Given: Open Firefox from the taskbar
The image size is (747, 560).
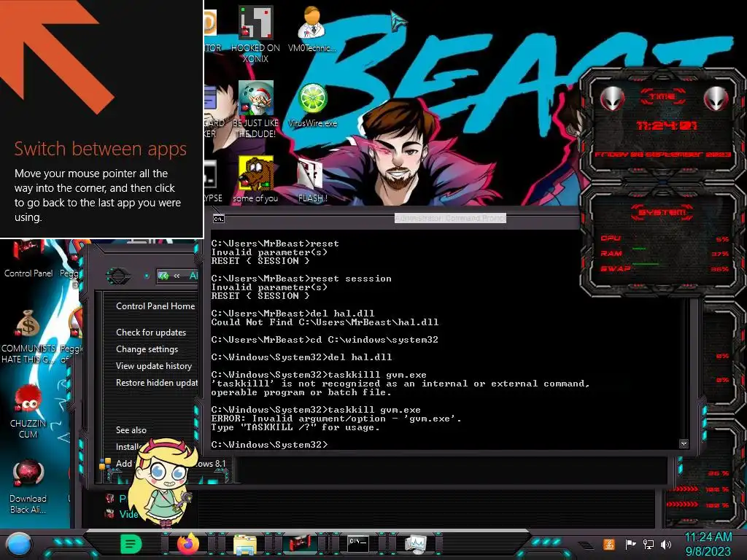Looking at the screenshot, I should tap(188, 544).
